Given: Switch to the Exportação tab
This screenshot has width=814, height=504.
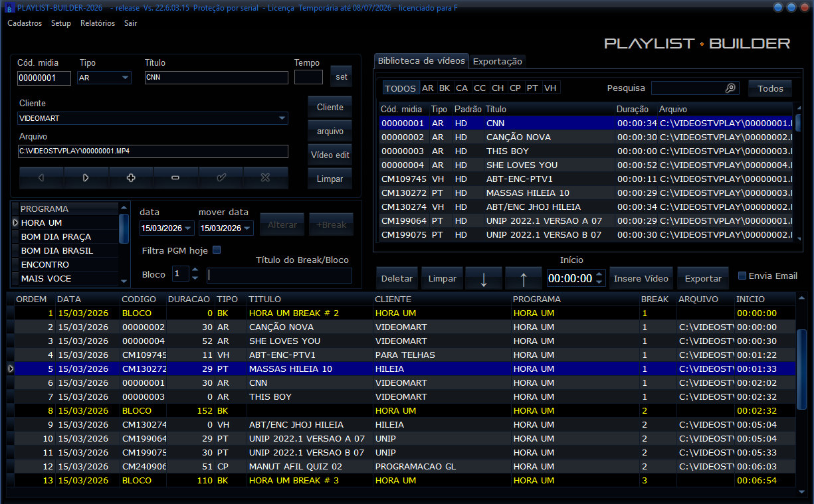Looking at the screenshot, I should [x=497, y=61].
